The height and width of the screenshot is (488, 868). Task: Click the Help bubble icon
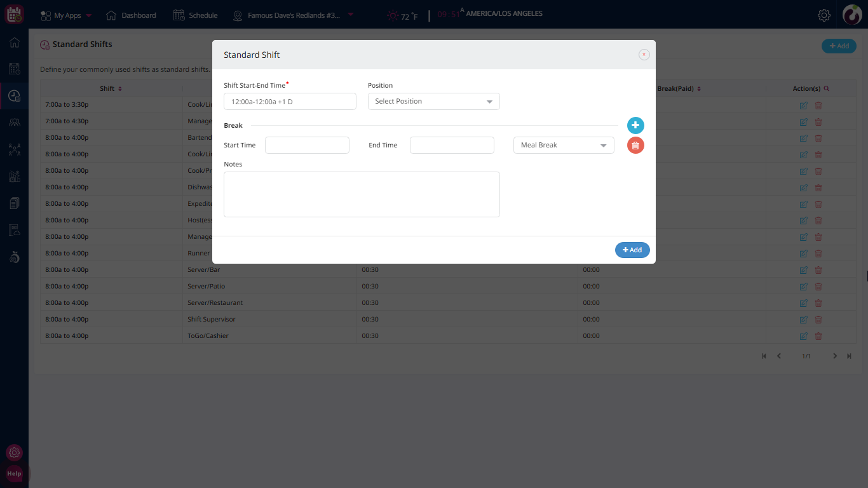click(14, 473)
